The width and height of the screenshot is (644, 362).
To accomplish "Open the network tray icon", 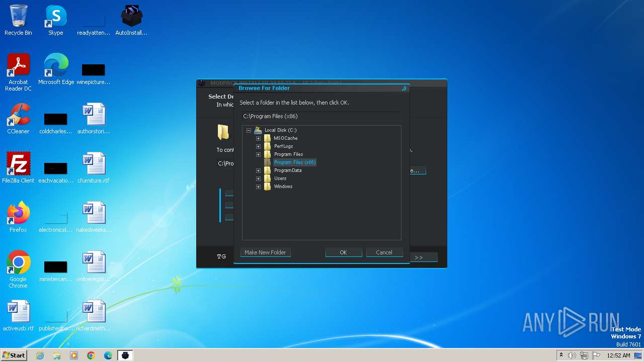I will [584, 355].
